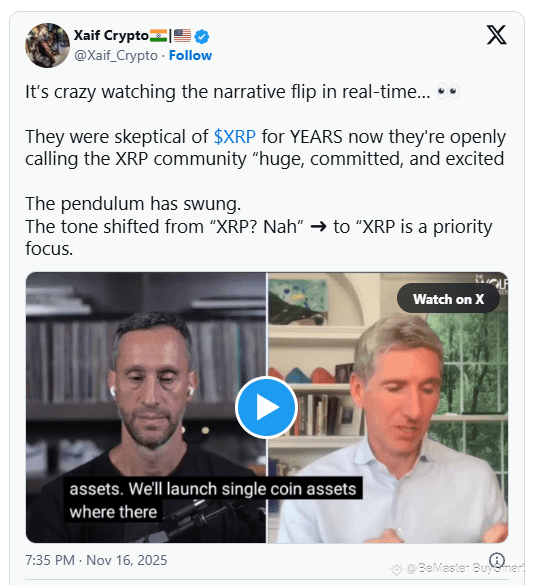
Task: Click the line 'The pendulum has swung.'
Action: (133, 204)
